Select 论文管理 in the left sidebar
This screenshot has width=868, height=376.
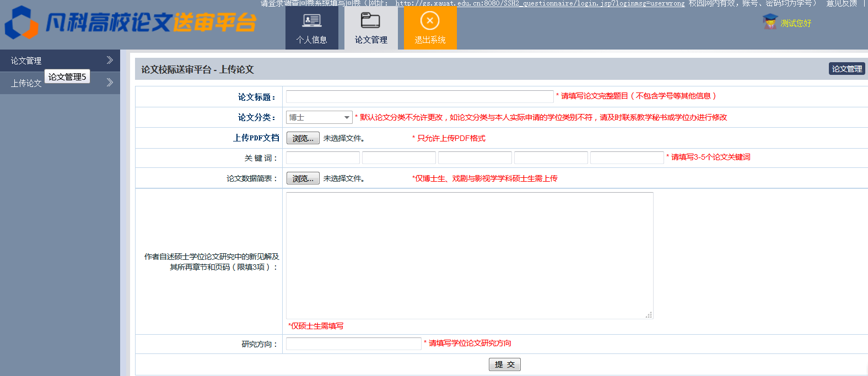click(26, 61)
